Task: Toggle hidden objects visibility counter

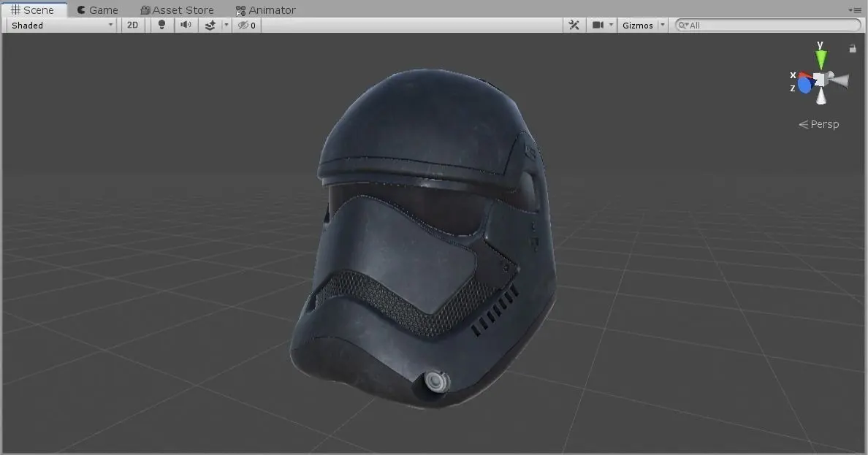Action: (247, 26)
